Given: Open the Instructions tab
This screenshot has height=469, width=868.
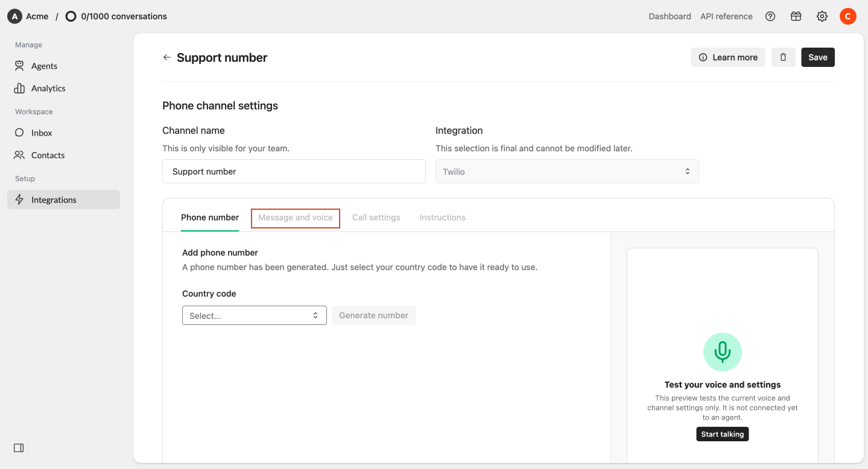Looking at the screenshot, I should [x=443, y=218].
